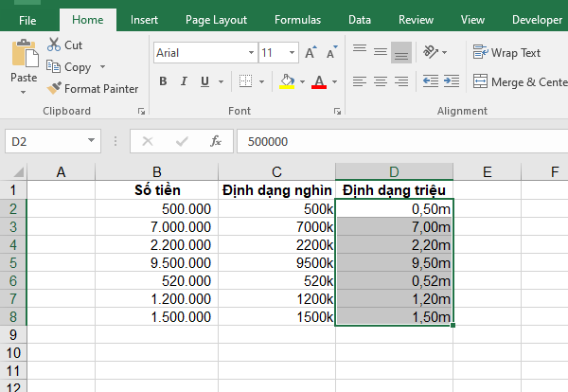The width and height of the screenshot is (568, 392).
Task: Select cell C4 containing 2200k
Action: pyautogui.click(x=276, y=243)
